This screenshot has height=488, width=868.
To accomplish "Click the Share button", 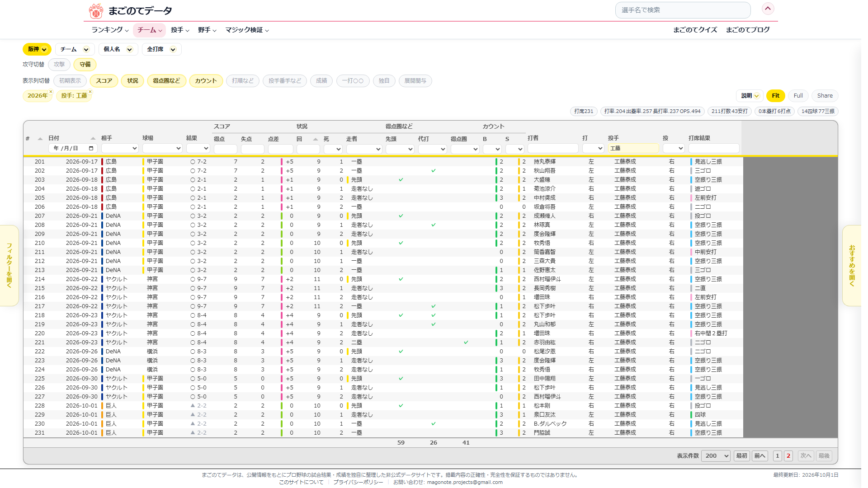I will (825, 96).
